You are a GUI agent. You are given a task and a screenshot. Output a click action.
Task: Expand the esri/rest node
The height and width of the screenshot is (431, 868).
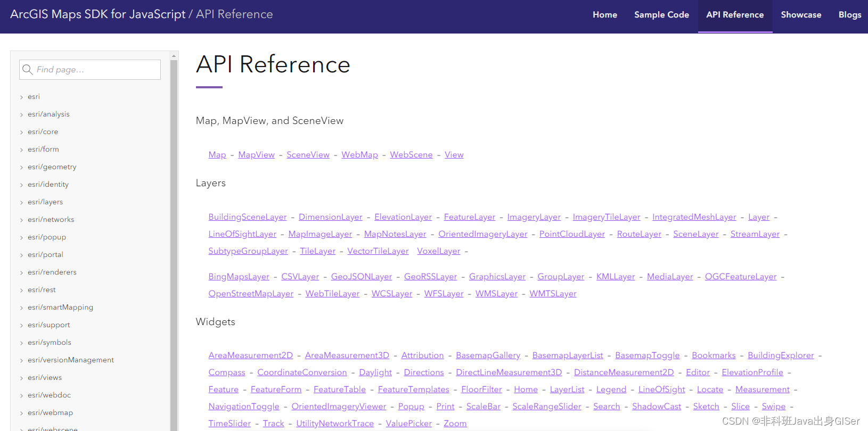point(21,290)
